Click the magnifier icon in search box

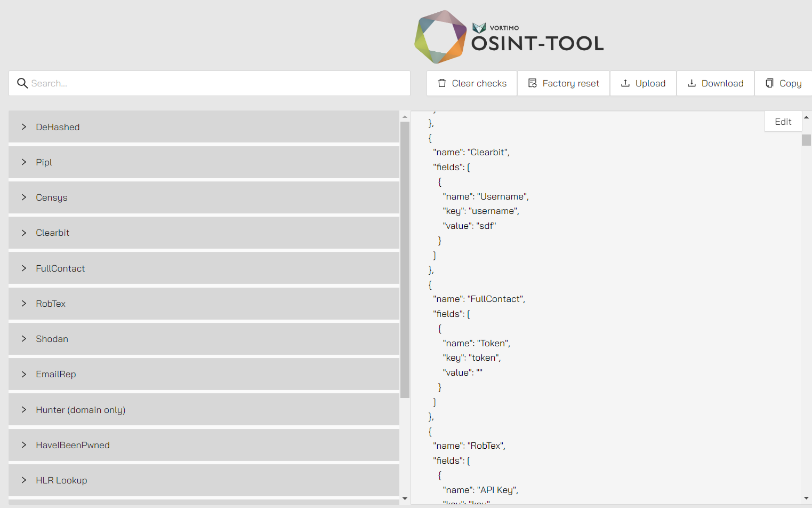point(22,83)
